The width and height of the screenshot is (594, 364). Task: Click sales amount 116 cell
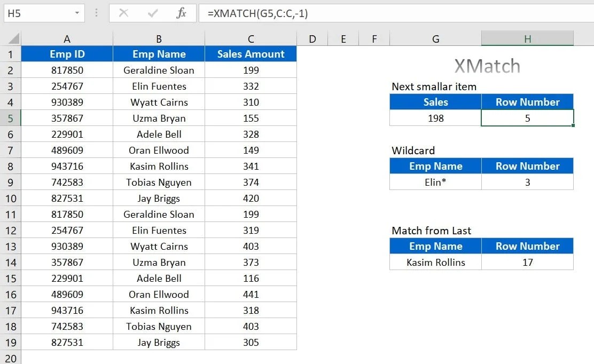tap(251, 279)
